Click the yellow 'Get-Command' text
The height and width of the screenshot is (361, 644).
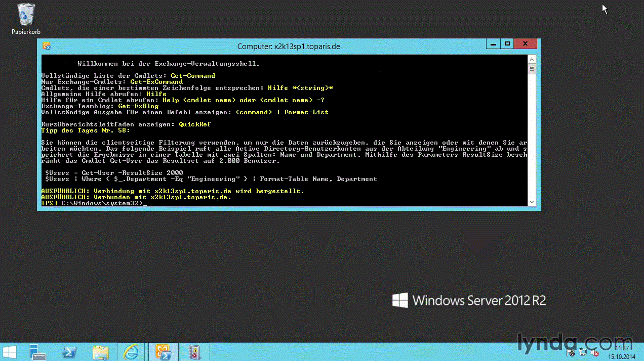pos(193,76)
